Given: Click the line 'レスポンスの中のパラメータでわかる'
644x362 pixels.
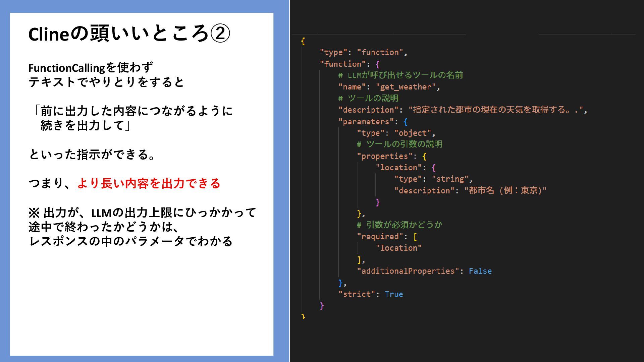Looking at the screenshot, I should [130, 241].
